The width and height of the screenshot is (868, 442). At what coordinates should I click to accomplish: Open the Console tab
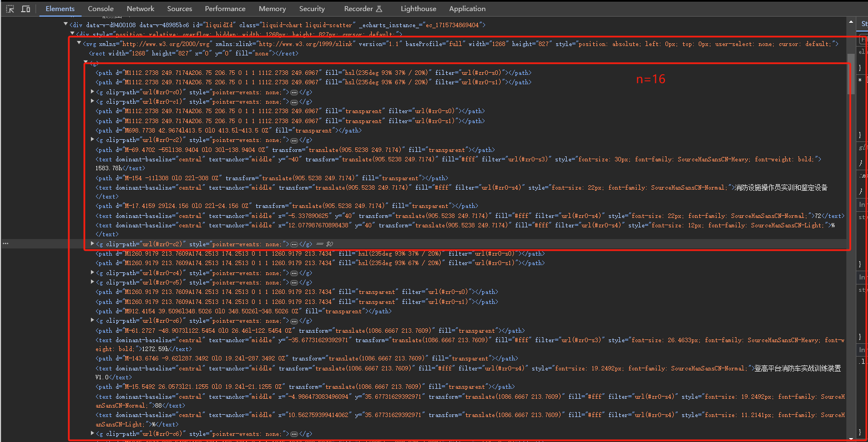(100, 9)
